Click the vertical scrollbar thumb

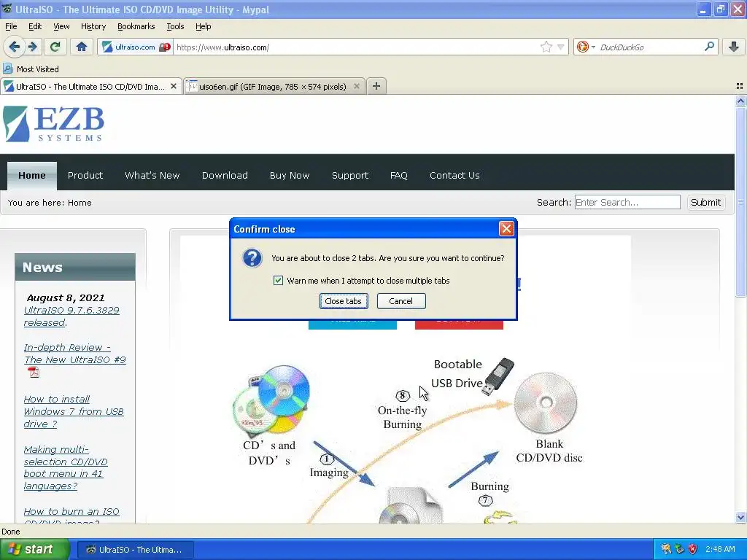(x=740, y=202)
